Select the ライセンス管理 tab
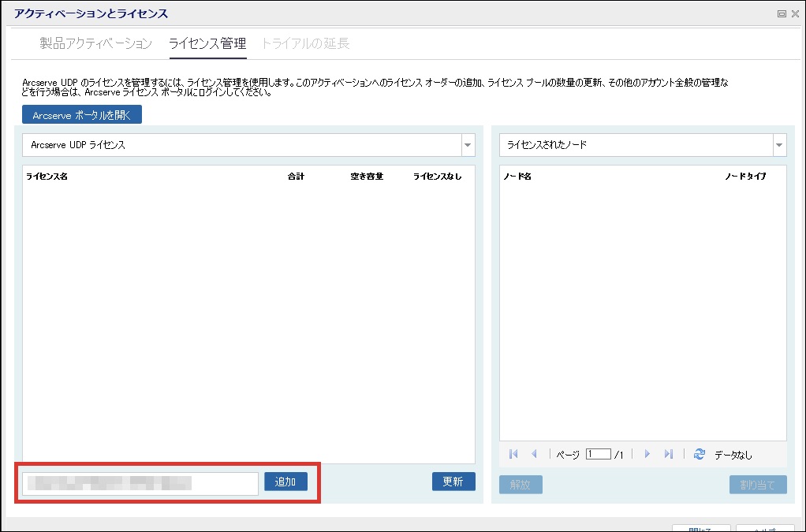 point(207,43)
